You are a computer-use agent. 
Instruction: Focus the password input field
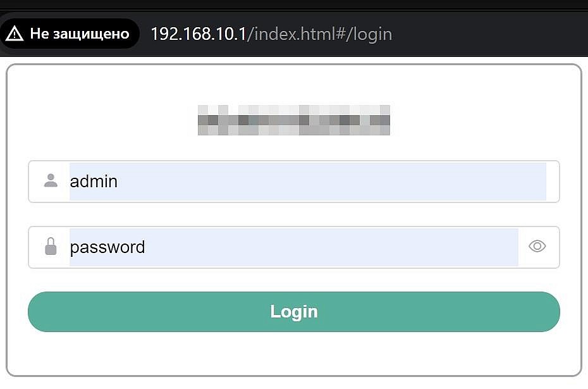coord(294,247)
